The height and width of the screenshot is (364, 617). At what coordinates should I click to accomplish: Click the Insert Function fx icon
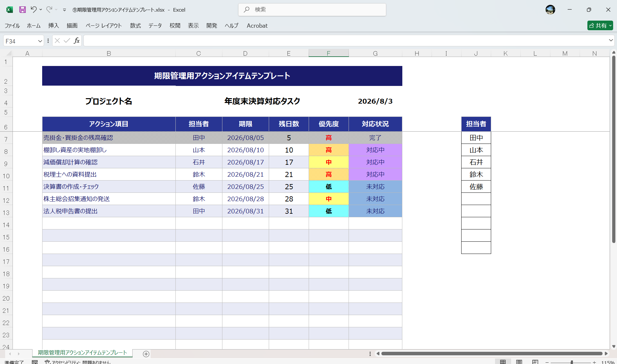tap(77, 41)
